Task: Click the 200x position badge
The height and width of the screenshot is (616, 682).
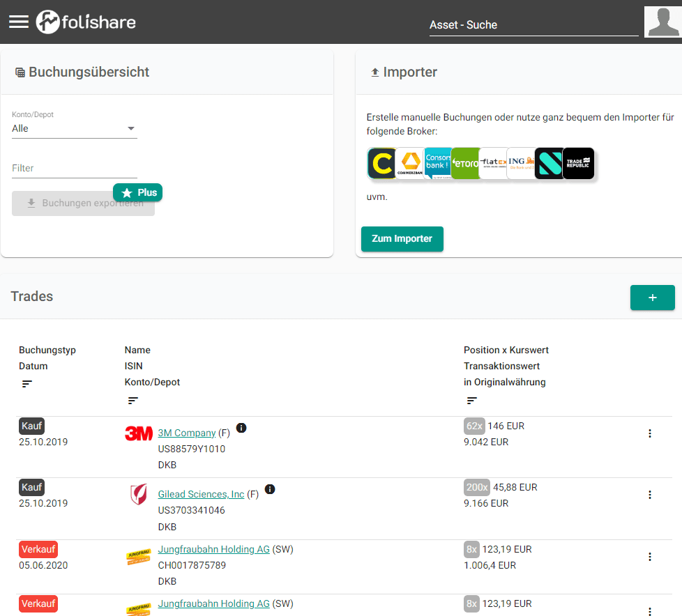Action: 477,487
